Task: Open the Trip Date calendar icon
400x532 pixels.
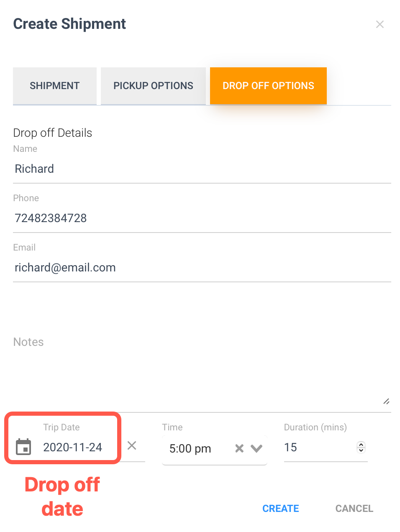Action: 23,447
